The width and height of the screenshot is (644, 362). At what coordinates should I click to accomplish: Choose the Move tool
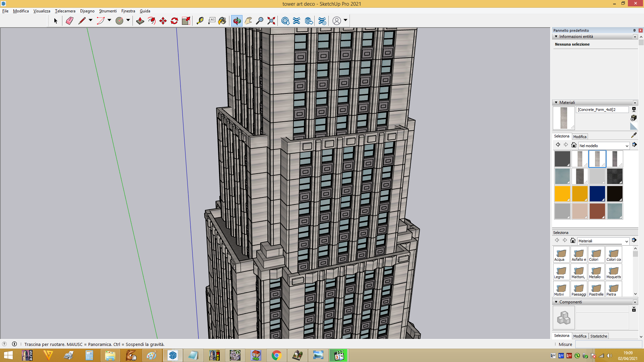(x=163, y=21)
